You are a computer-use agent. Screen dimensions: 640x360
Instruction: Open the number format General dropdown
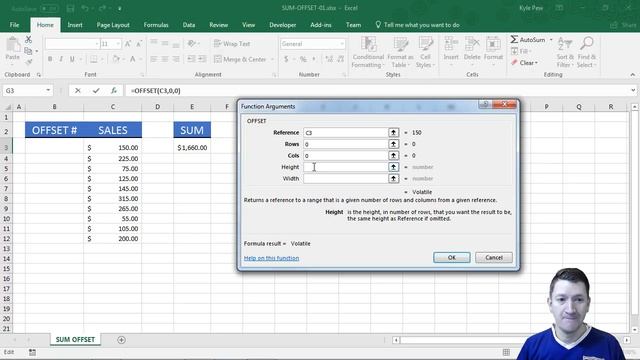(342, 44)
